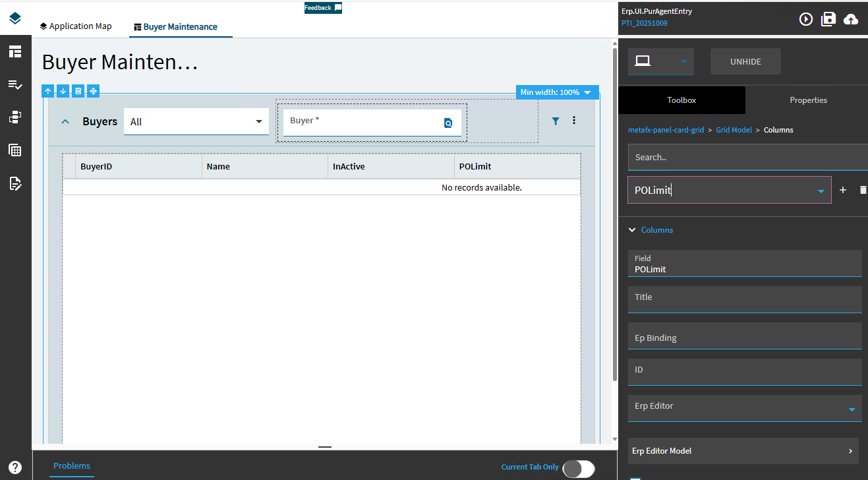Add a new column with the plus icon

(x=842, y=190)
